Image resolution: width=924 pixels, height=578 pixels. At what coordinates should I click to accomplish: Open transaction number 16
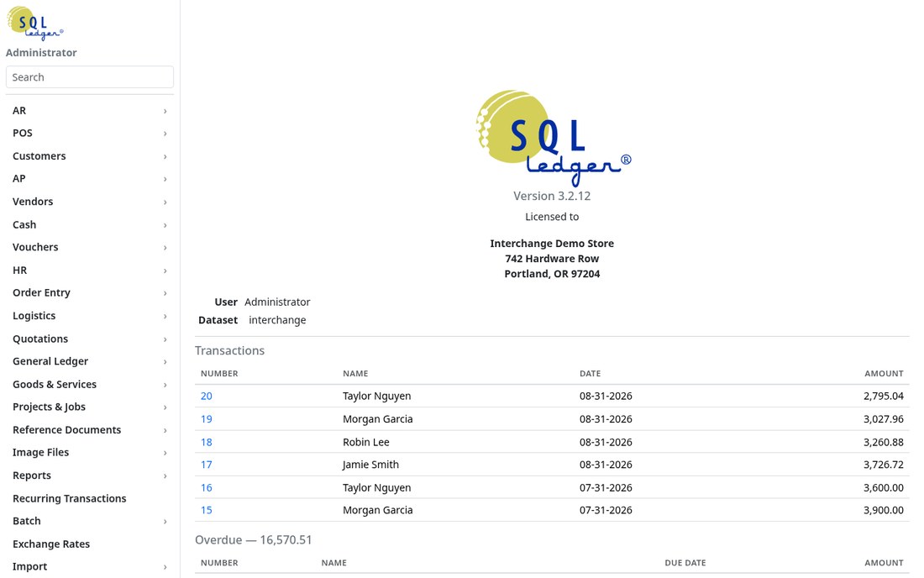(207, 487)
